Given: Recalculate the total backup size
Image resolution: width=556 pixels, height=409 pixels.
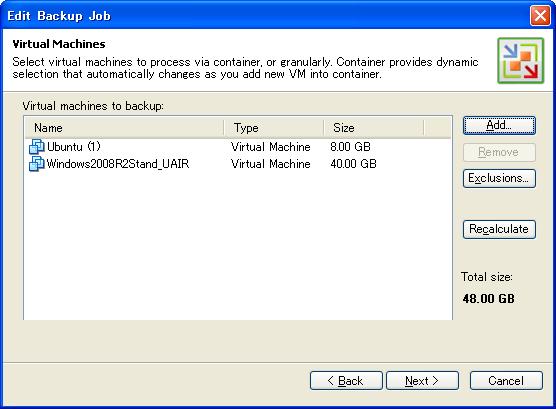Looking at the screenshot, I should (x=499, y=229).
